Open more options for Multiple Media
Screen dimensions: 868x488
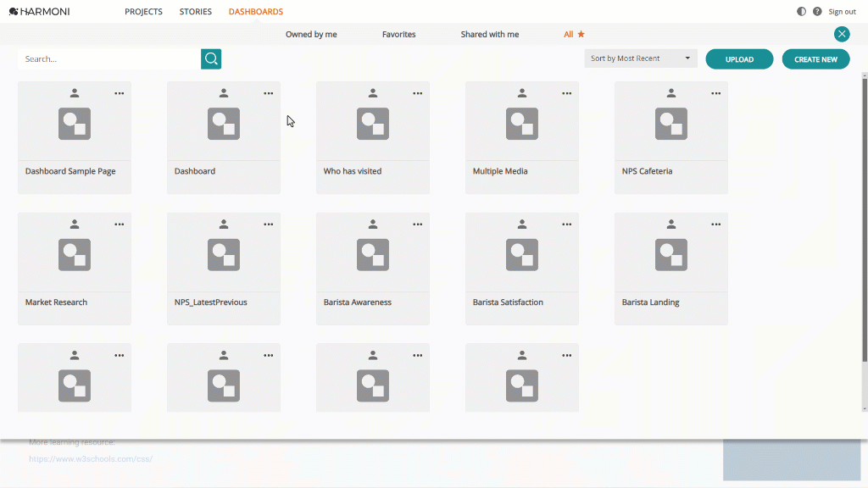(567, 93)
